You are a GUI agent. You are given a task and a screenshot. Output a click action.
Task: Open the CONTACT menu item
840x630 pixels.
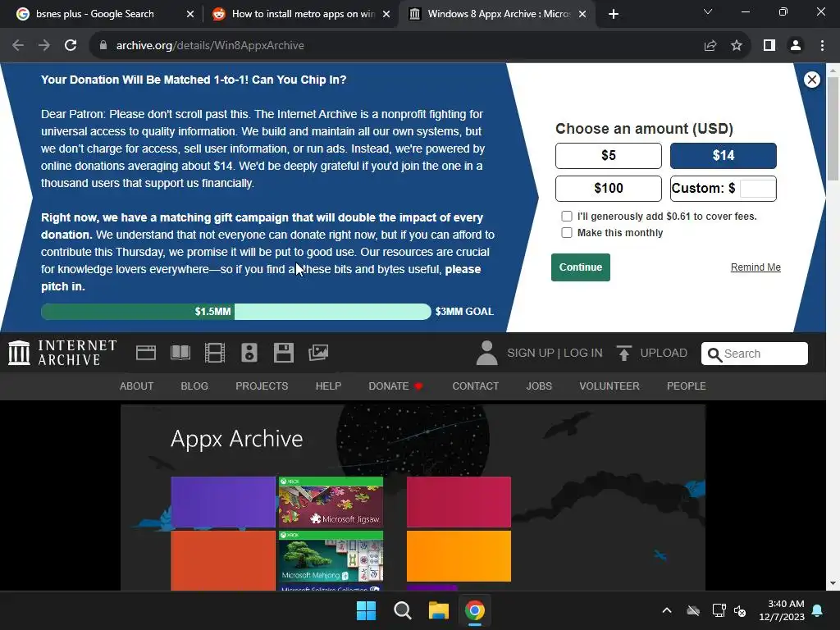click(475, 386)
